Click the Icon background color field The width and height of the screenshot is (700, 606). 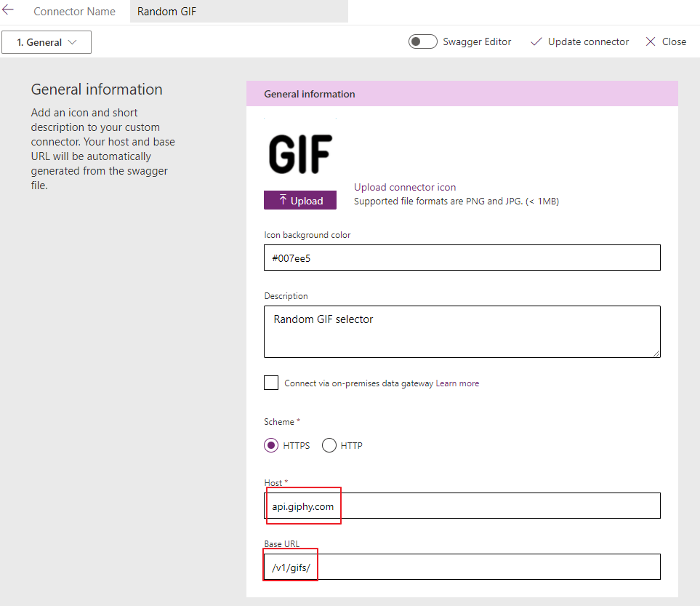point(462,258)
